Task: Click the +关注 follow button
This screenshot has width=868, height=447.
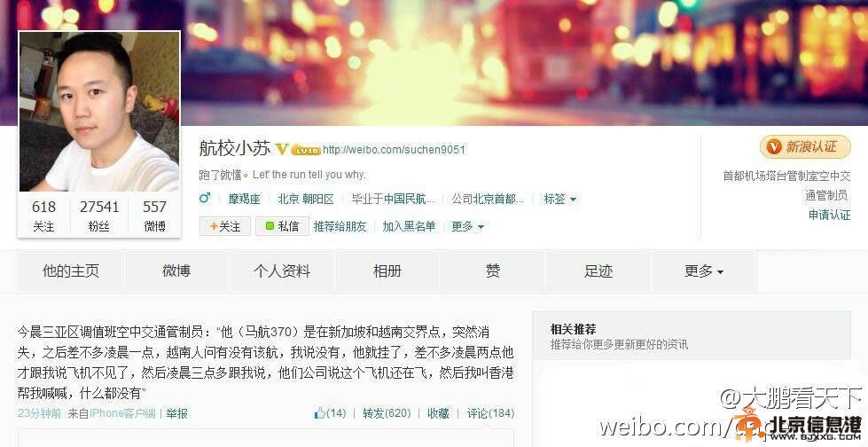Action: click(225, 226)
